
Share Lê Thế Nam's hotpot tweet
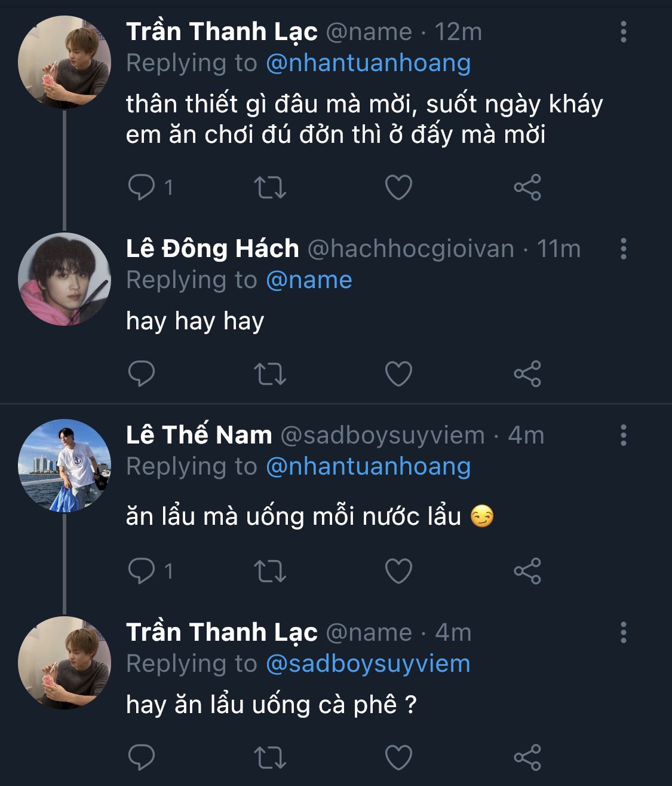click(x=527, y=571)
